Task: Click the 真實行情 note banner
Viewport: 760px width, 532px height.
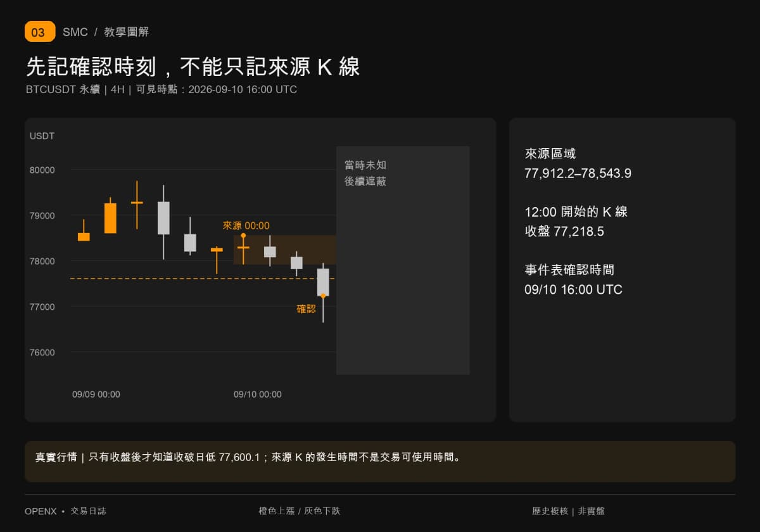Action: coord(380,461)
